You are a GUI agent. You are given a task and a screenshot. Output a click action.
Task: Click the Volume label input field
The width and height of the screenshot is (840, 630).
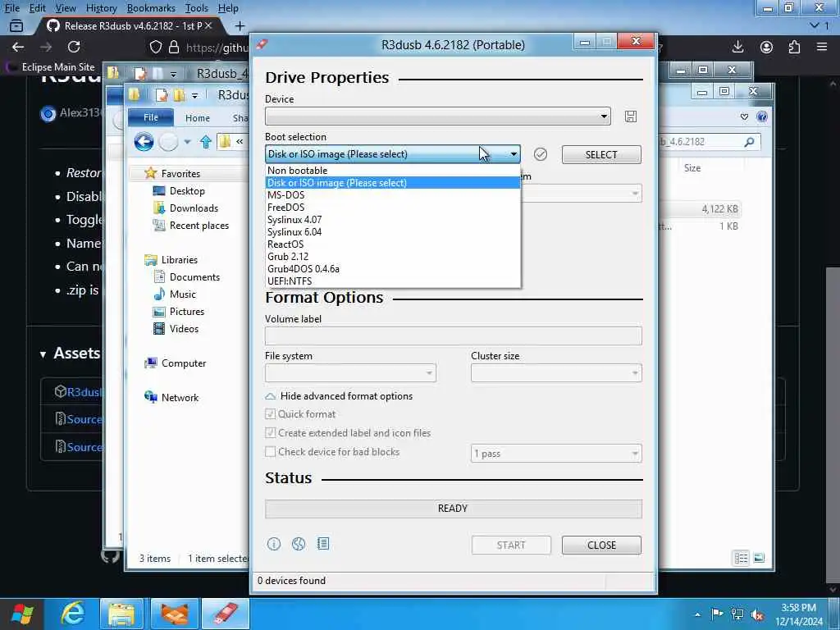[x=453, y=336]
